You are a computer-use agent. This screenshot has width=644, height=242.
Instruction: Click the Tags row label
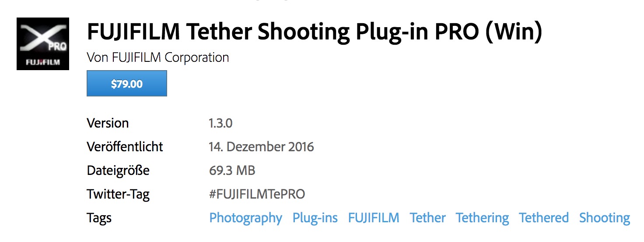pyautogui.click(x=99, y=218)
